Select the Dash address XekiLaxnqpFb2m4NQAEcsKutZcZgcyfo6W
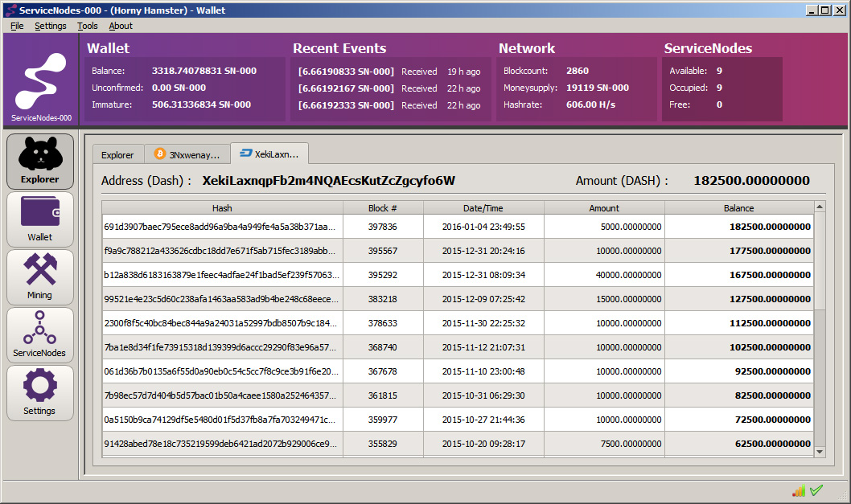 point(329,181)
